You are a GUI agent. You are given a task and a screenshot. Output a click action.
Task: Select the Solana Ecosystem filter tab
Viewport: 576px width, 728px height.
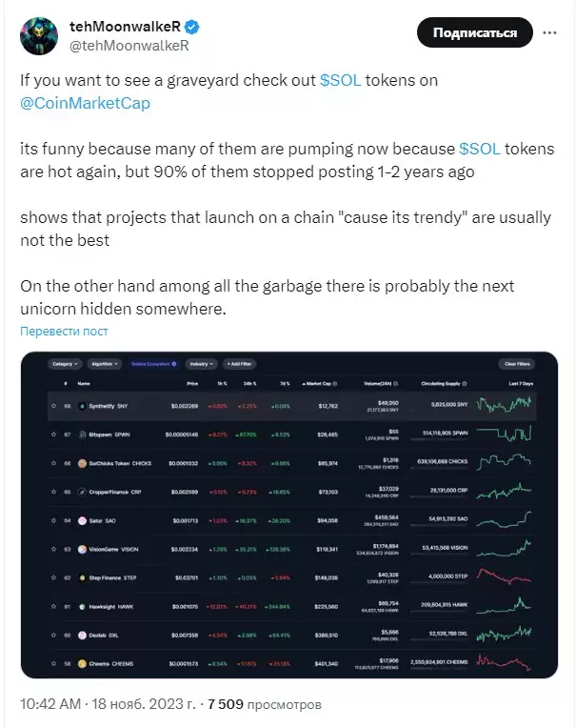[154, 364]
